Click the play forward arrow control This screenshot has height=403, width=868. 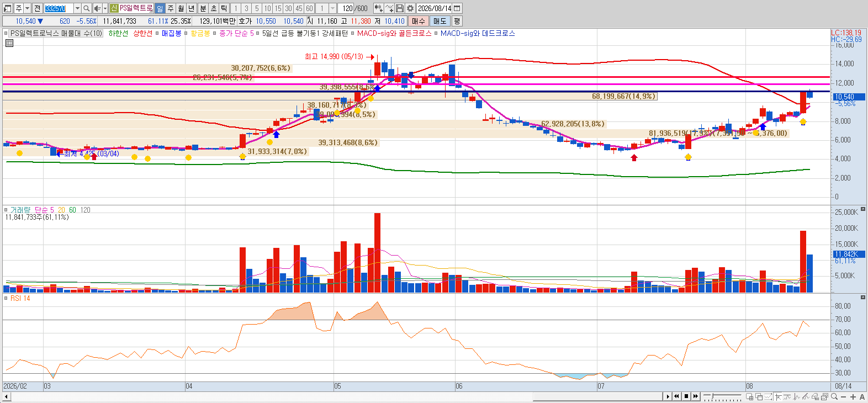668,396
